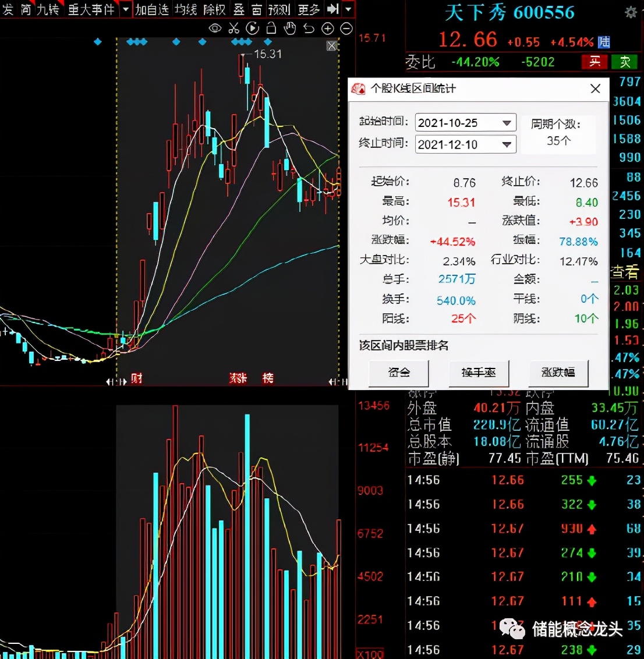
Task: Select 加自选 in the top toolbar
Action: 152,9
